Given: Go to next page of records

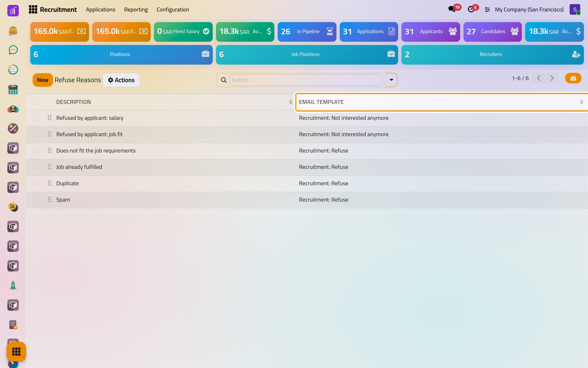Looking at the screenshot, I should 552,78.
